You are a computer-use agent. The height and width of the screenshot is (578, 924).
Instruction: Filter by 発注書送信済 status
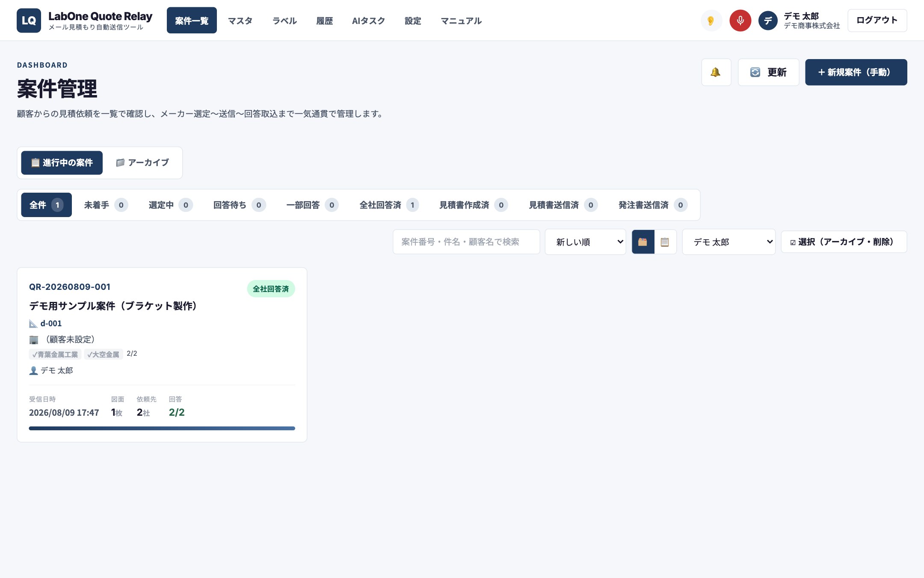(x=653, y=205)
